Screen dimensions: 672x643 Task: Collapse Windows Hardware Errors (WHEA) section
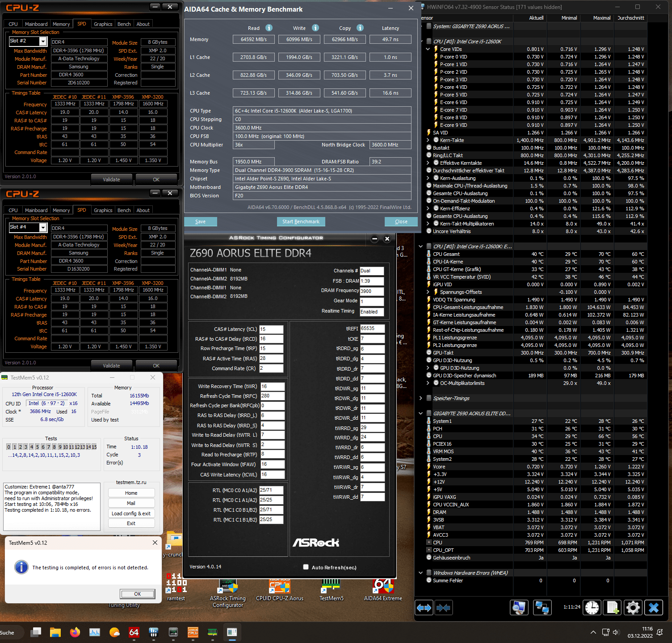click(x=420, y=573)
